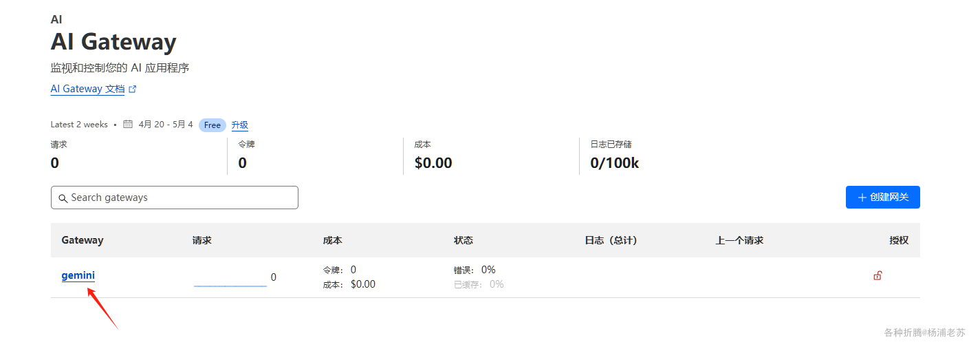Click the 请求 column header
The height and width of the screenshot is (351, 980).
tap(202, 240)
